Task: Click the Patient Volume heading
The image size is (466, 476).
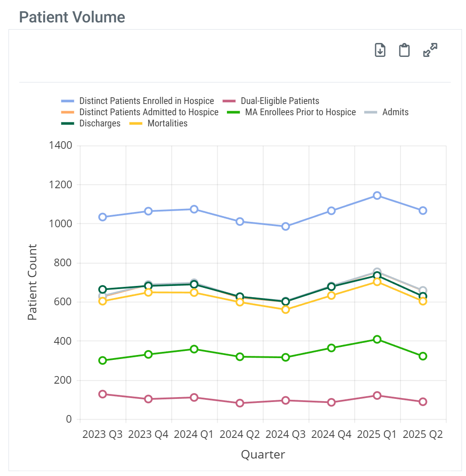Action: pyautogui.click(x=72, y=17)
